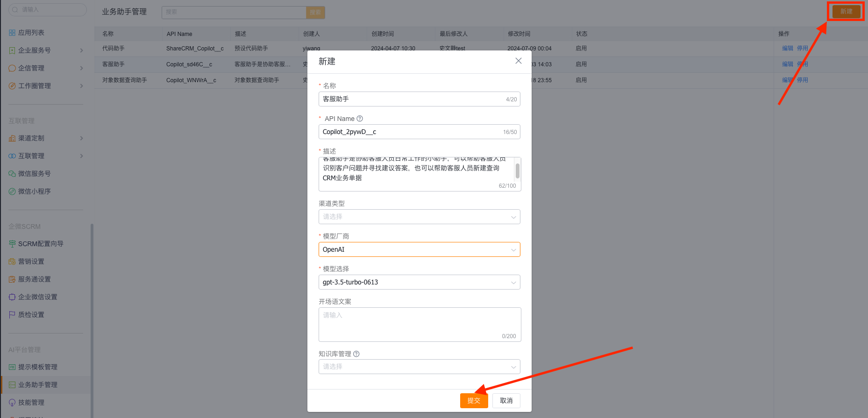The image size is (868, 418).
Task: Click the 技能管理 lightbulb icon
Action: click(12, 403)
